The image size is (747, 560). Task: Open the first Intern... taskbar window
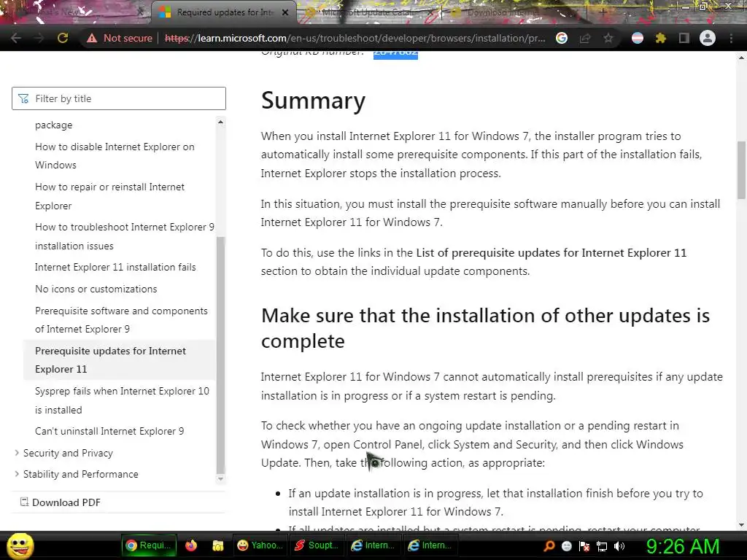[373, 545]
